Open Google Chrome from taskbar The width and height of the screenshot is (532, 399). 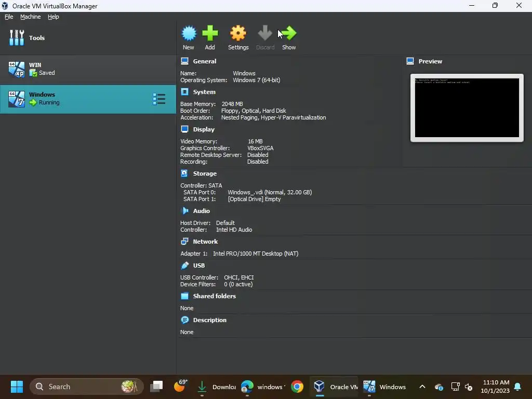[297, 387]
